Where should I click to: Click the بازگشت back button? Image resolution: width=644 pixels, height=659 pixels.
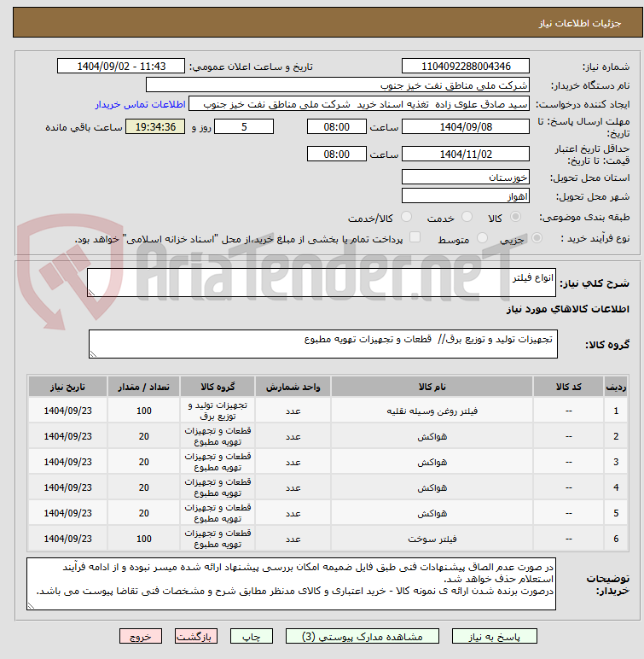[196, 636]
